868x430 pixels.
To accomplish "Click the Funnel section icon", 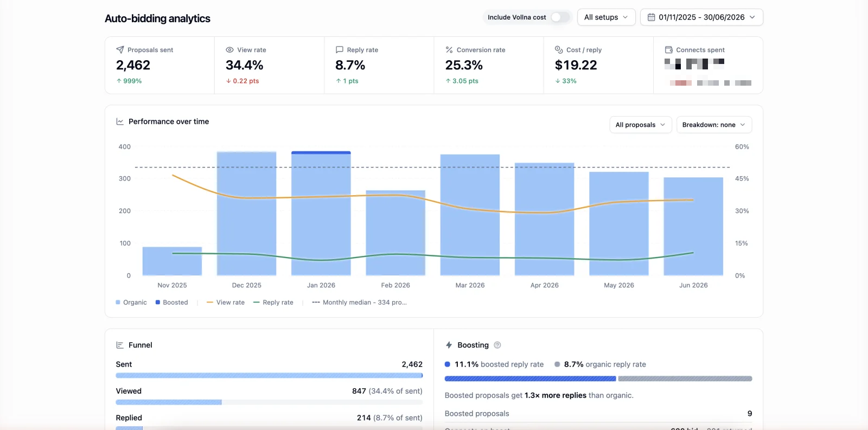I will coord(120,345).
